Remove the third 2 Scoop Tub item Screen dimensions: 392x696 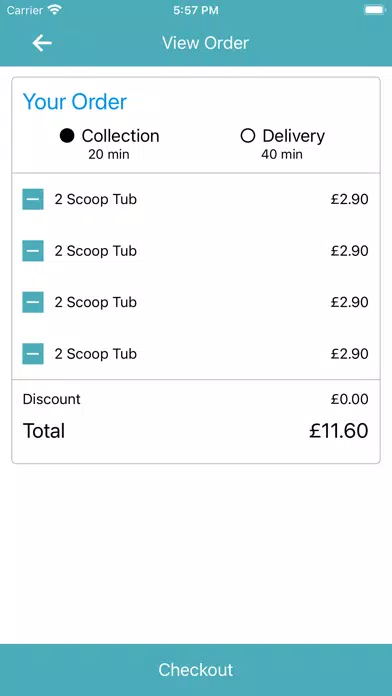(33, 302)
